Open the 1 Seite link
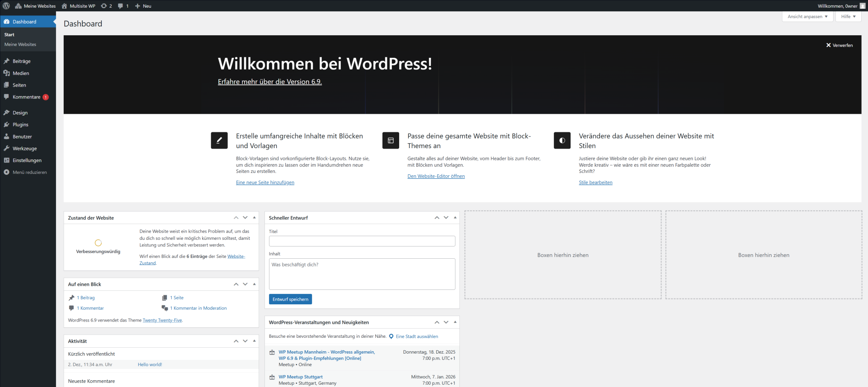The image size is (868, 387). tap(177, 298)
